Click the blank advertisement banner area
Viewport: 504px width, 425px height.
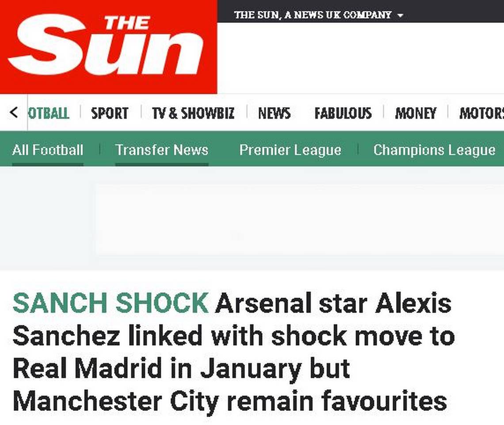tap(299, 219)
